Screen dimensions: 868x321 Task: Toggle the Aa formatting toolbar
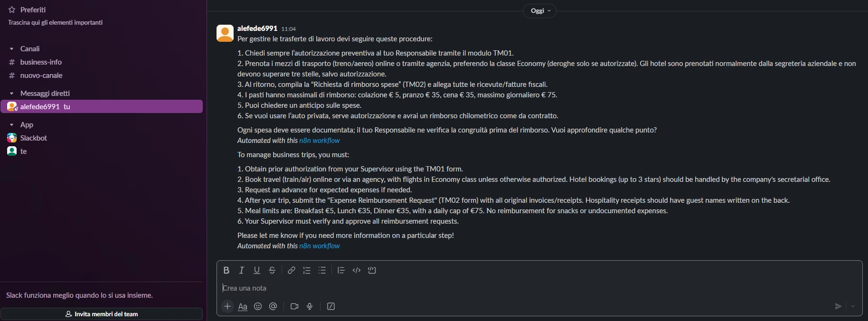(x=243, y=306)
